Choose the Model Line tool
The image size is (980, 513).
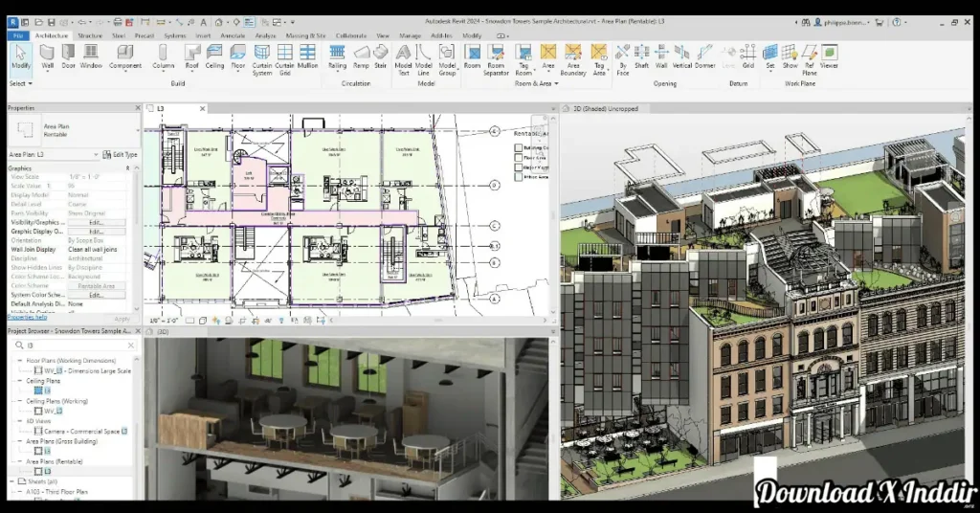(x=423, y=60)
